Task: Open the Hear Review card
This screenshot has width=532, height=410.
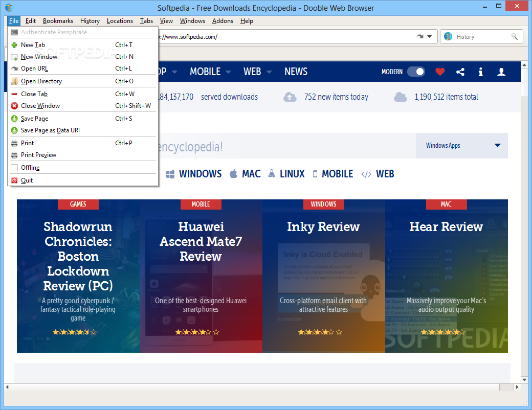Action: [x=447, y=276]
